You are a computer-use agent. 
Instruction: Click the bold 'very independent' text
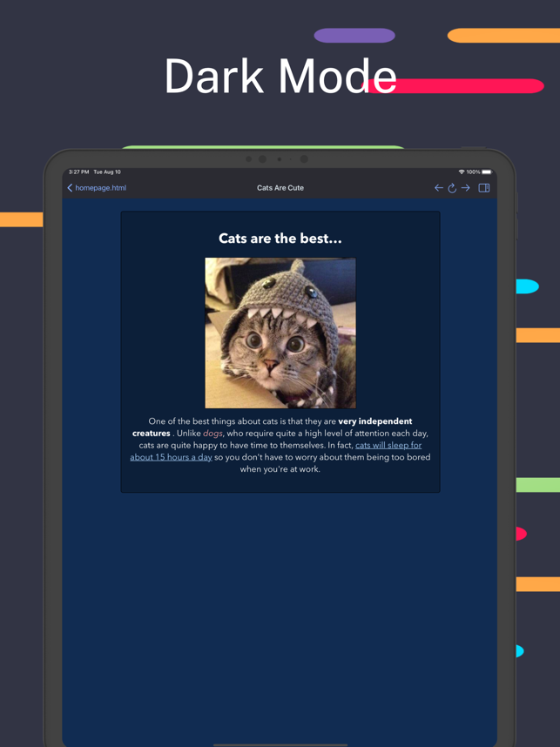point(375,421)
